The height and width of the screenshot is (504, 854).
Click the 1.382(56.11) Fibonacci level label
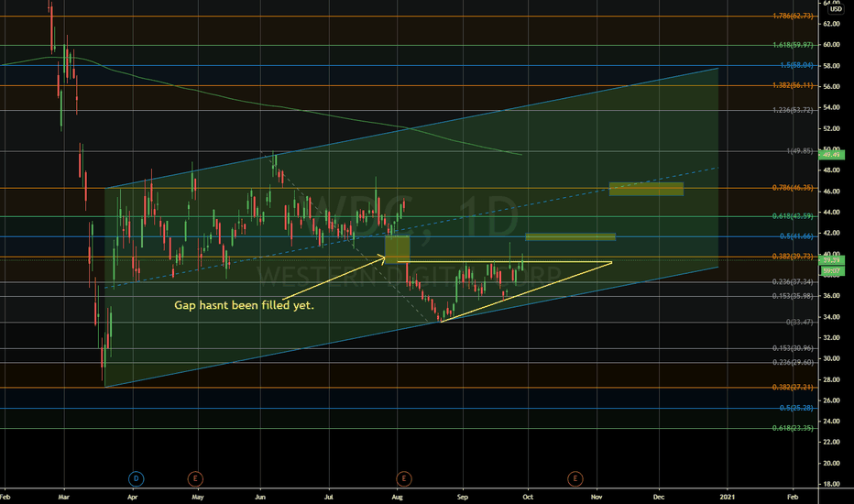(793, 85)
